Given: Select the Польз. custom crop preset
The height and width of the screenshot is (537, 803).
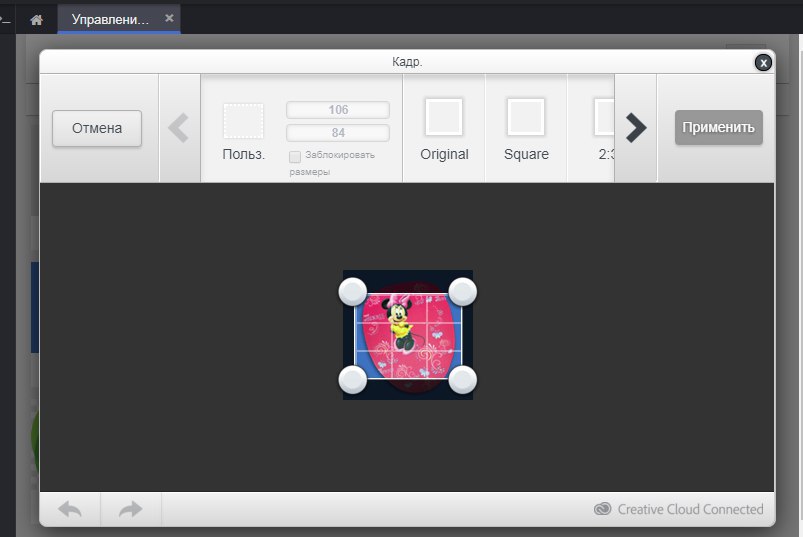Looking at the screenshot, I should pos(244,132).
